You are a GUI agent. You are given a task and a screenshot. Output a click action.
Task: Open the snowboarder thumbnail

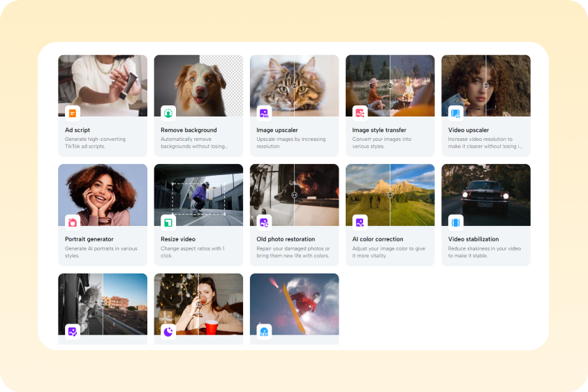click(x=295, y=304)
